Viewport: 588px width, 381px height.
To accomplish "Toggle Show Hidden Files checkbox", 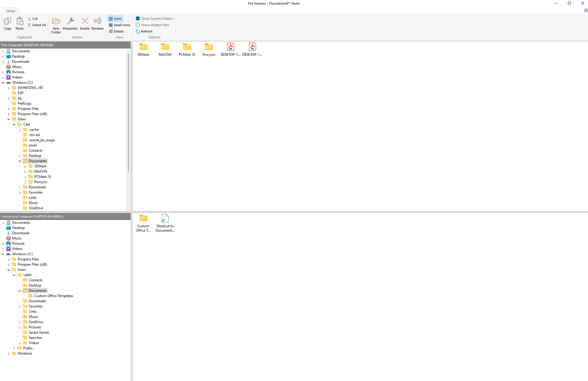I will (138, 25).
